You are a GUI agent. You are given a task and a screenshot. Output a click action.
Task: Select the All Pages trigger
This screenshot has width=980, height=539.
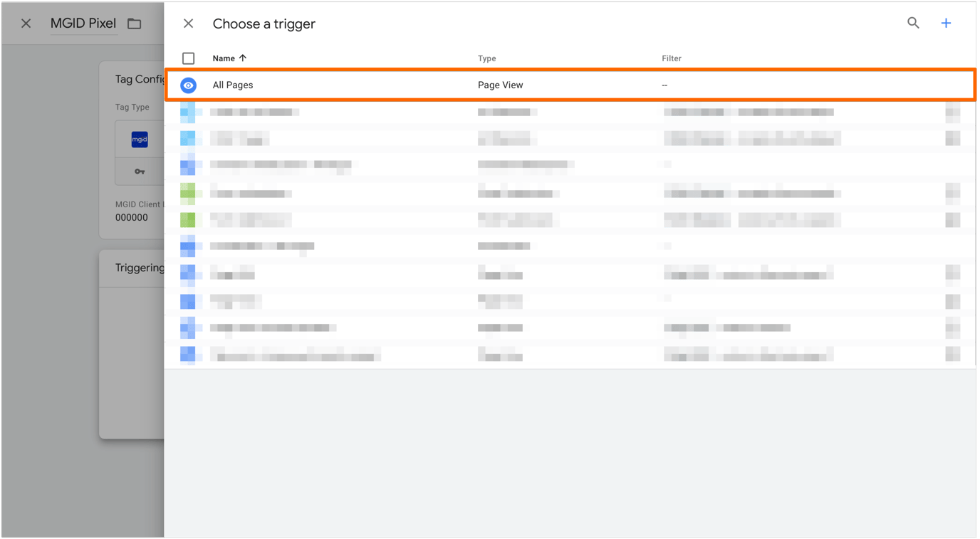point(232,85)
